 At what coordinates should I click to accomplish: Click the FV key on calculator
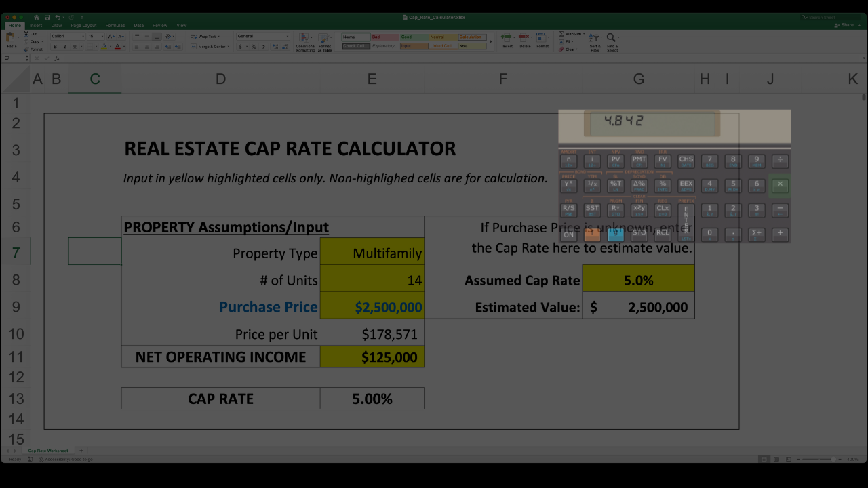coord(663,161)
